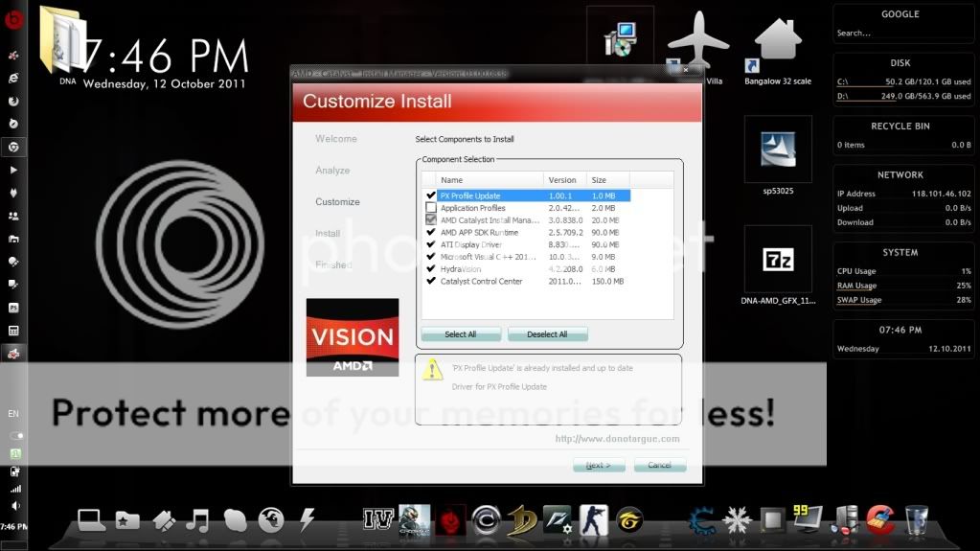Click the Google search field in sidebar

pyautogui.click(x=900, y=33)
